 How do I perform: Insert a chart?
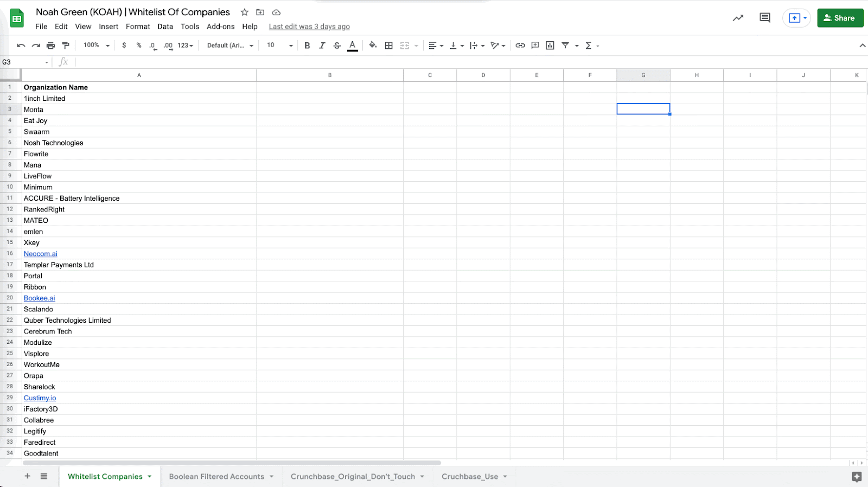coord(550,46)
